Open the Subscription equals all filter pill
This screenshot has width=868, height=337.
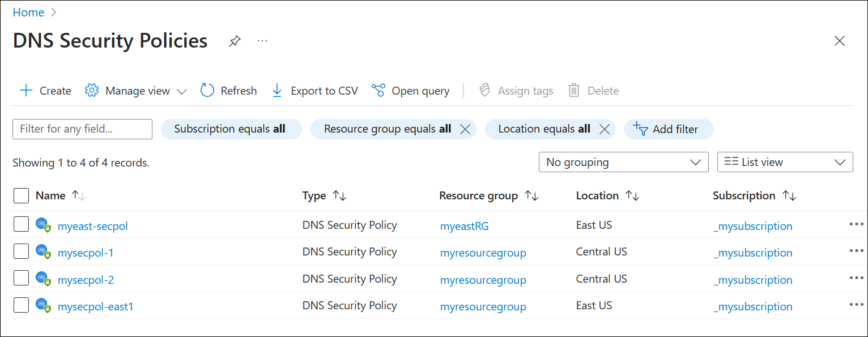(x=231, y=129)
